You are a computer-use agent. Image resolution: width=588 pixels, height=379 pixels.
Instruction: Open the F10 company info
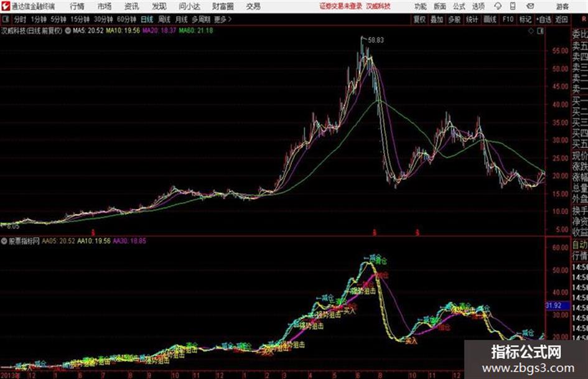click(508, 19)
